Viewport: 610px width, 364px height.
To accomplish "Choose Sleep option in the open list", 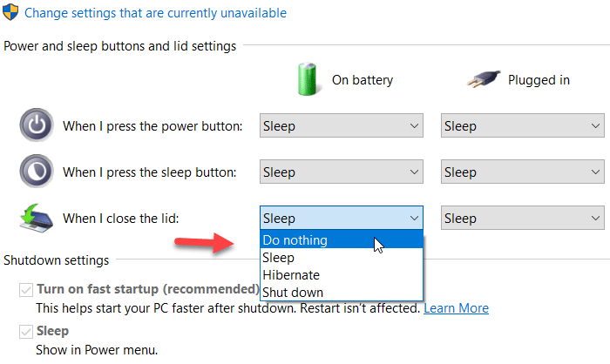I will click(279, 258).
